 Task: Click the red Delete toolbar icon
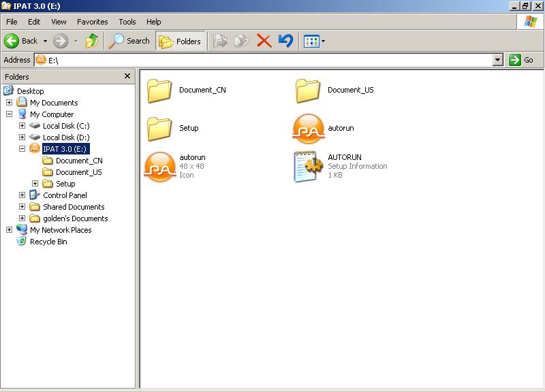coord(264,41)
